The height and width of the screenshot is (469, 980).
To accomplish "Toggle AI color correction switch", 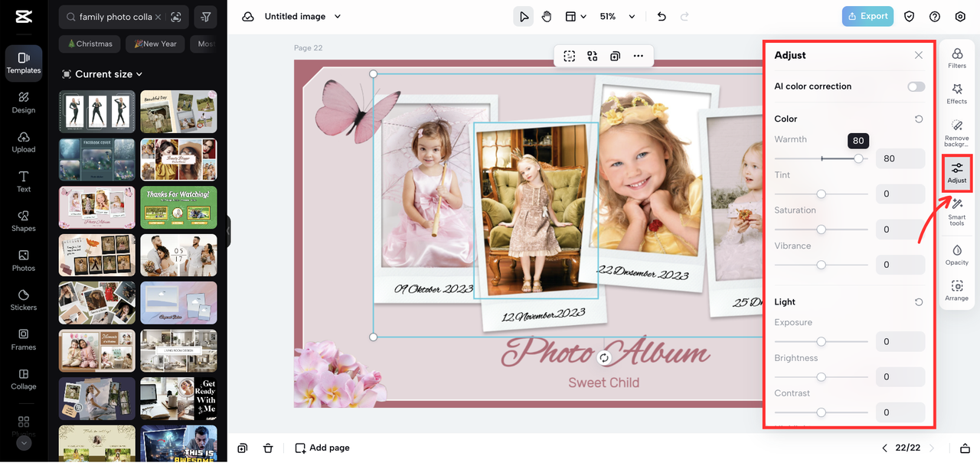I will pos(916,86).
